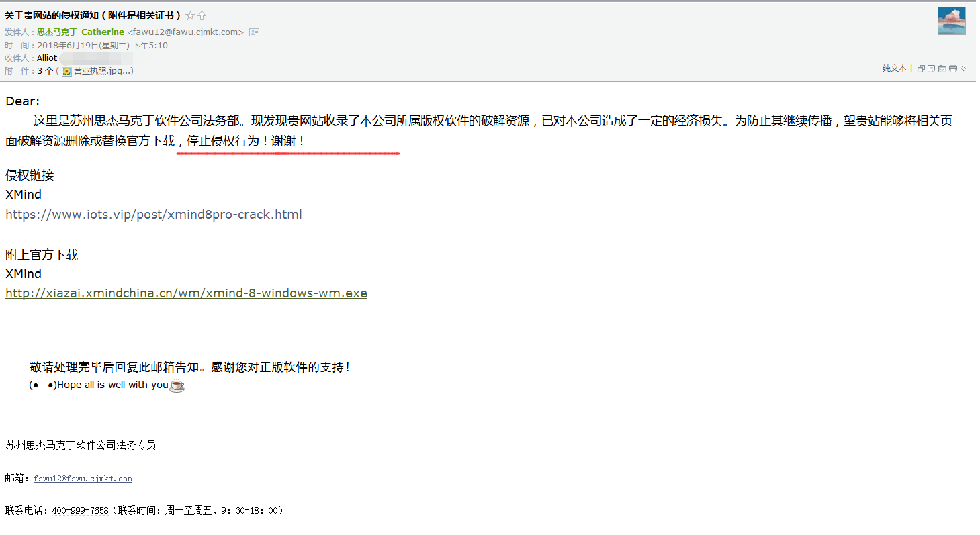Click the sender address in angle brackets

coord(185,32)
